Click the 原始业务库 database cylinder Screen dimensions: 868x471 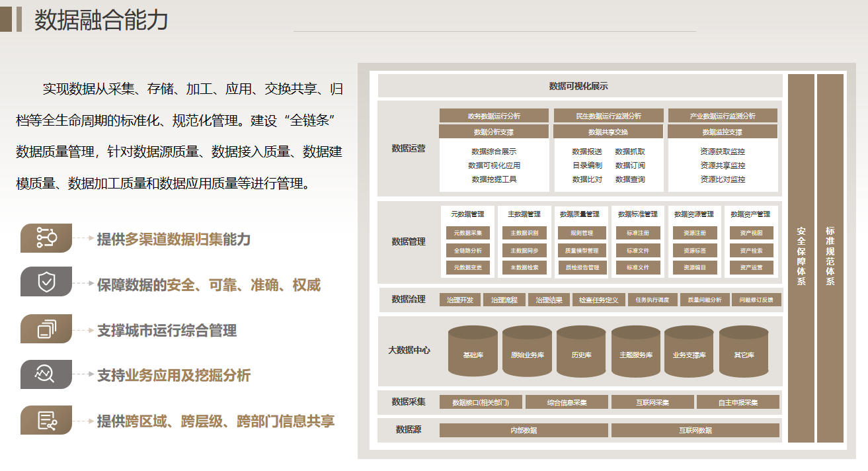point(527,351)
